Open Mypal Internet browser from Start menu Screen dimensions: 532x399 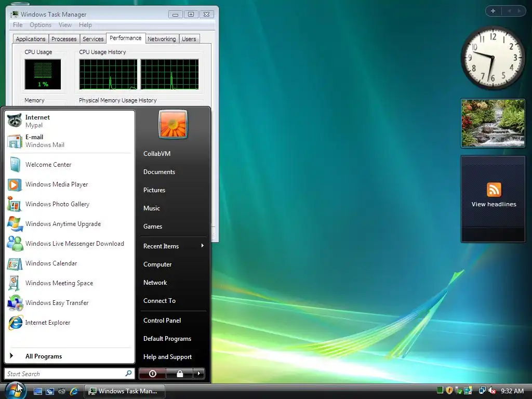(x=70, y=121)
